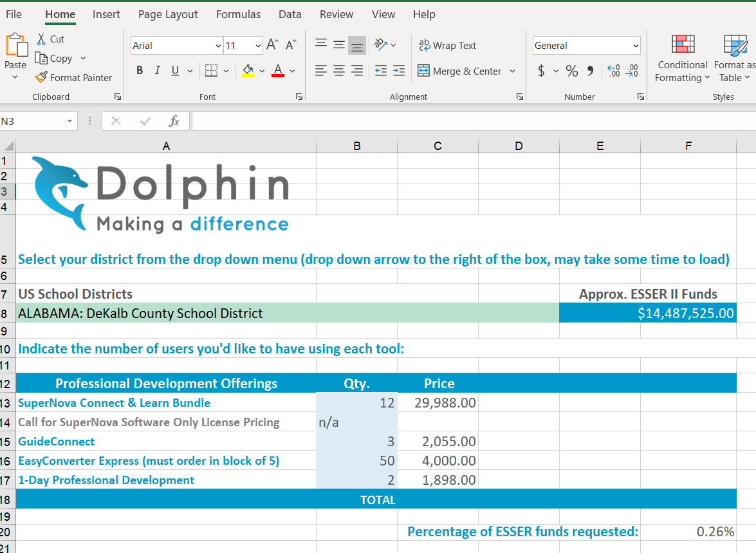The height and width of the screenshot is (553, 756).
Task: Increase font size with the larger A icon
Action: (x=272, y=45)
